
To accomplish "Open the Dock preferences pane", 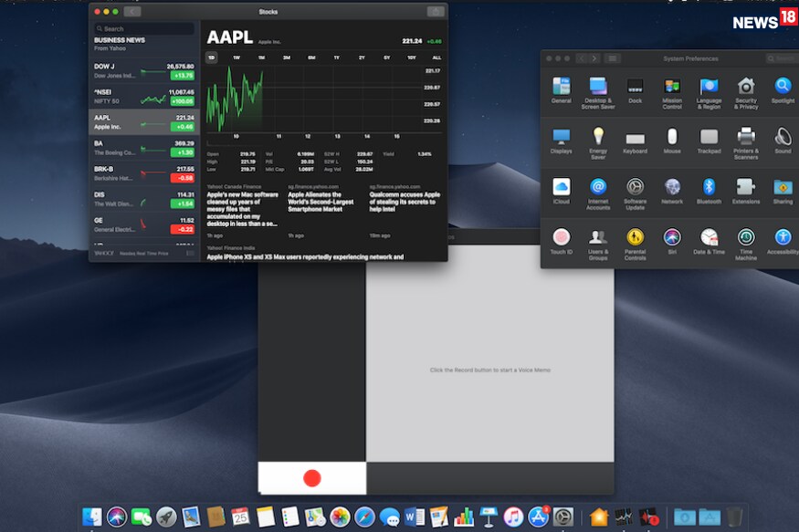I will click(635, 90).
